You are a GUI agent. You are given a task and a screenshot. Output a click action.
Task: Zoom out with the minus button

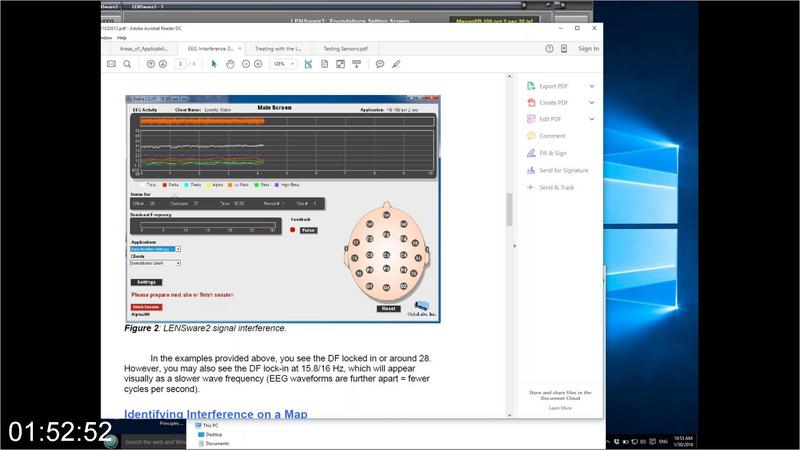pyautogui.click(x=246, y=64)
